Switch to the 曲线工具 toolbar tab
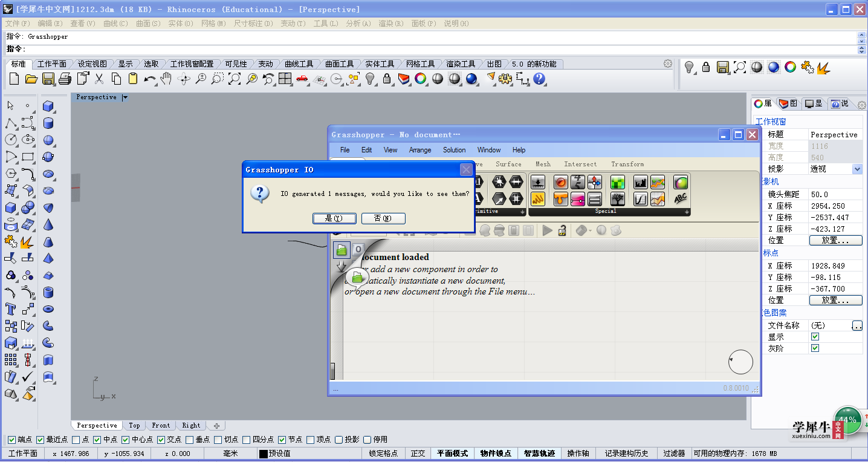868x462 pixels. click(299, 64)
